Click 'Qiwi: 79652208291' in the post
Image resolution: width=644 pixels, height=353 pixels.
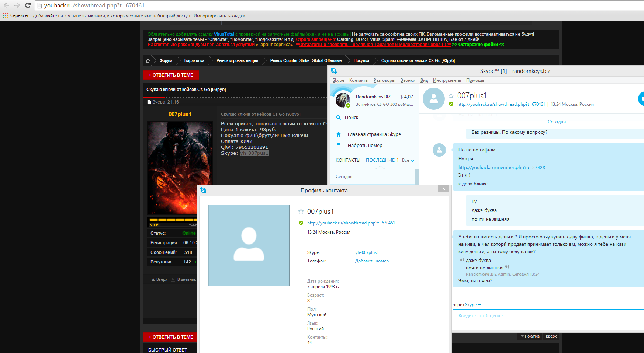click(245, 147)
